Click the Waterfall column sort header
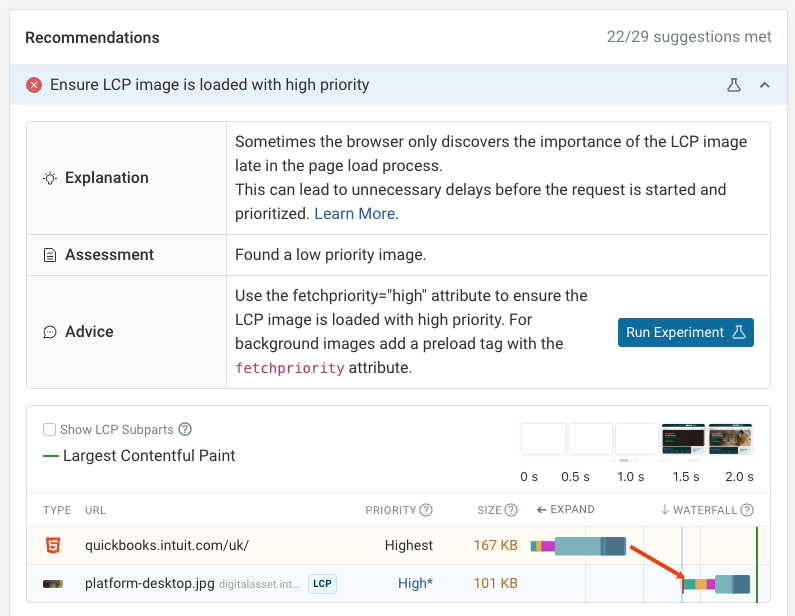Screen dimensions: 795x616 (x=706, y=510)
